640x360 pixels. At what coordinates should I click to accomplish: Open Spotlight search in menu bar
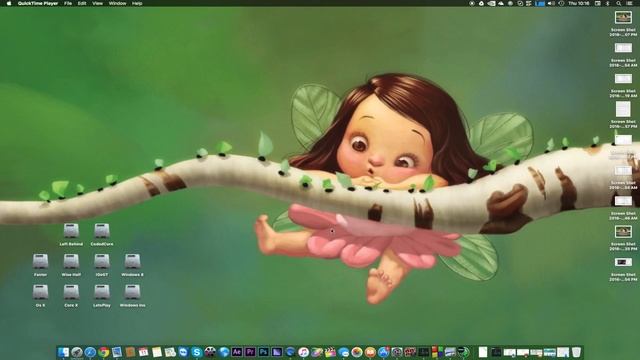[x=619, y=3]
